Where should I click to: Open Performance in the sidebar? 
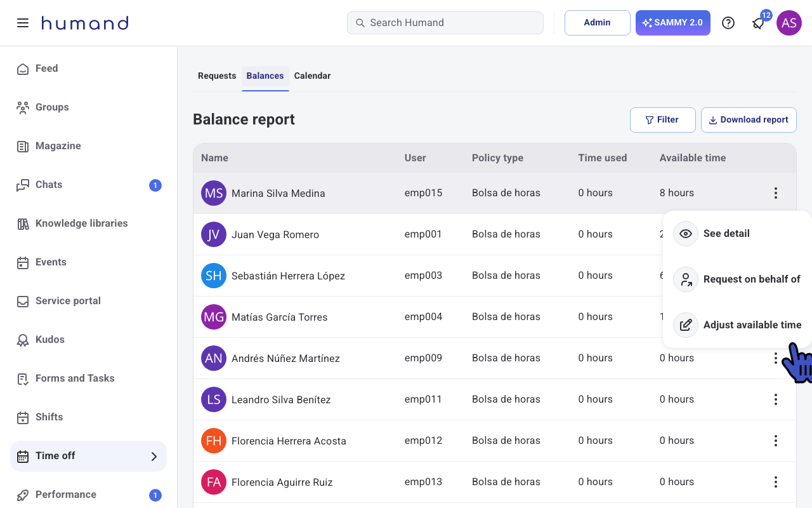point(88,495)
